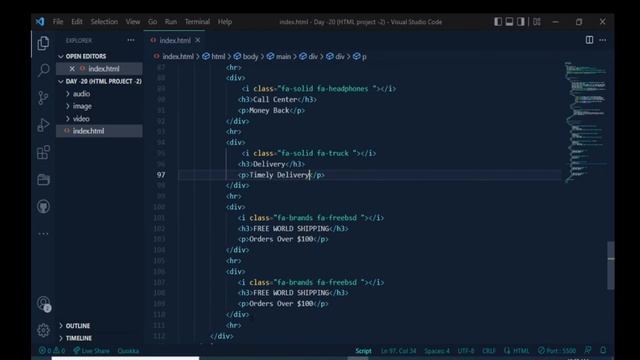The height and width of the screenshot is (360, 640).
Task: Open Run and Debug view icon
Action: pos(43,125)
